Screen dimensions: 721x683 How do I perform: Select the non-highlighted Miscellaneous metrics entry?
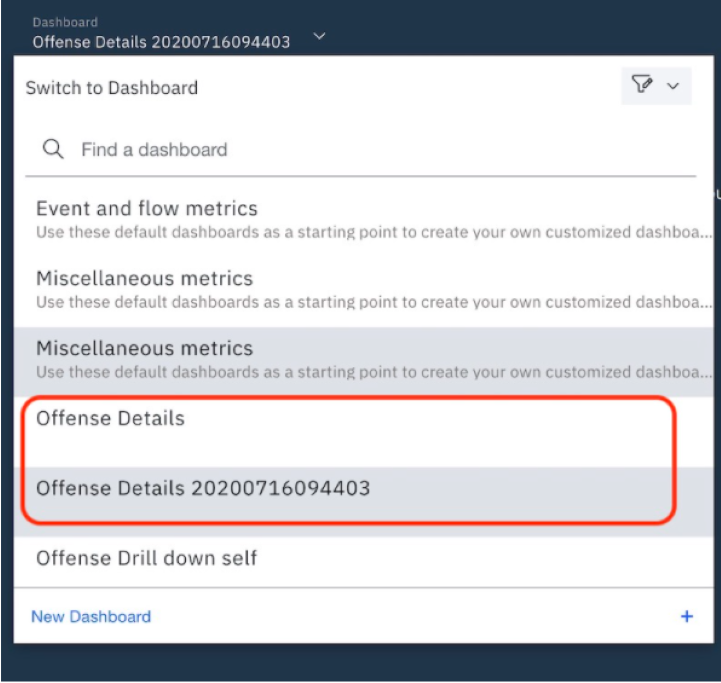point(144,279)
